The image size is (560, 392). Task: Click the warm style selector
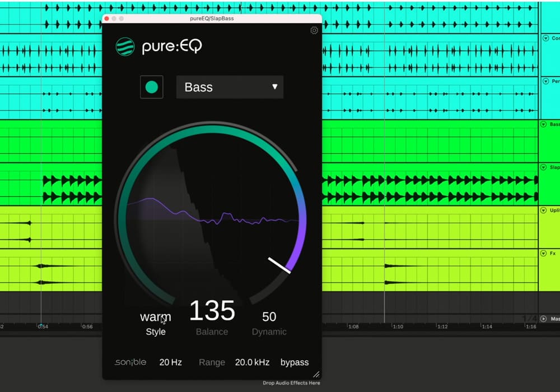pyautogui.click(x=155, y=316)
